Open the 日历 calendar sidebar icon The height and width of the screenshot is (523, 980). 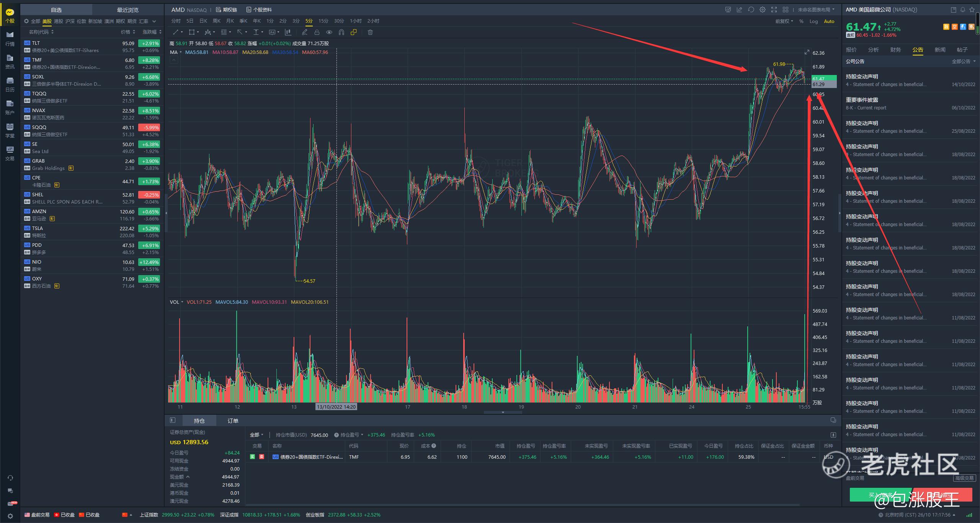(10, 84)
